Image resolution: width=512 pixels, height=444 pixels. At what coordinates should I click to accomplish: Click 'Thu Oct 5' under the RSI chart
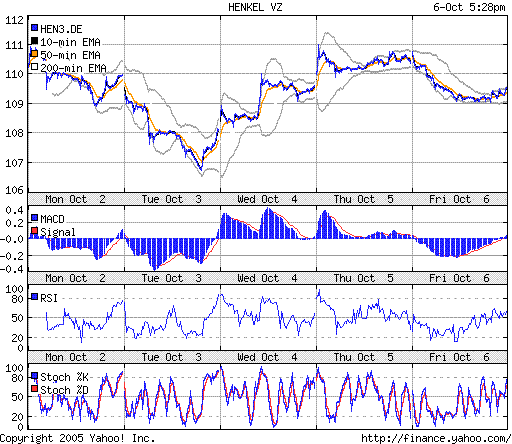364,357
